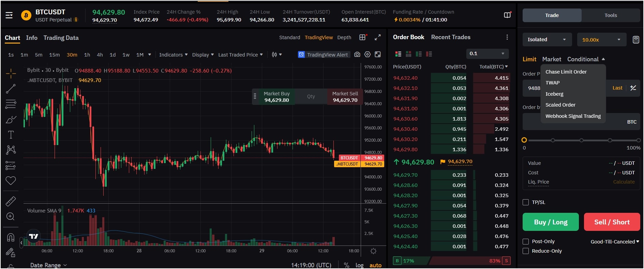Click the chart fullscreen mode square icon
The height and width of the screenshot is (269, 644).
[x=378, y=54]
